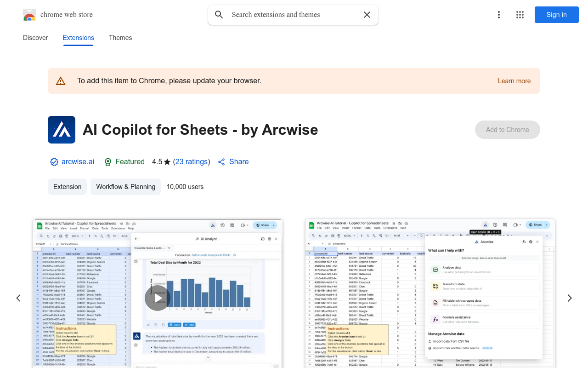Go to the Discover tab
The image size is (588, 368).
click(35, 38)
